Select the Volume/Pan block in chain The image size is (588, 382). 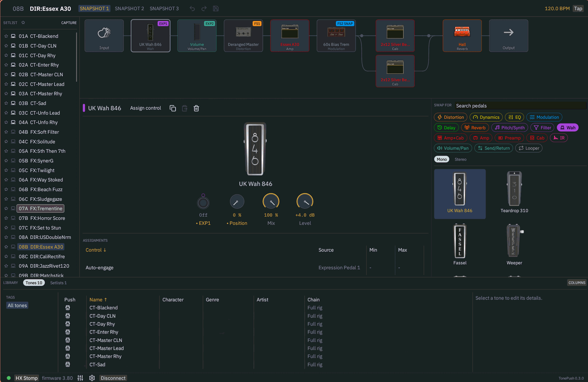(197, 36)
